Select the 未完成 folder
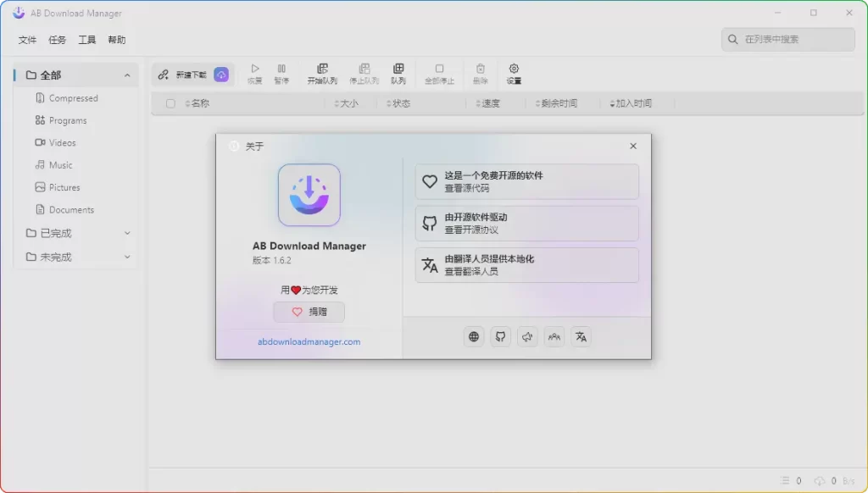Screen dimensions: 868x493 coord(75,258)
